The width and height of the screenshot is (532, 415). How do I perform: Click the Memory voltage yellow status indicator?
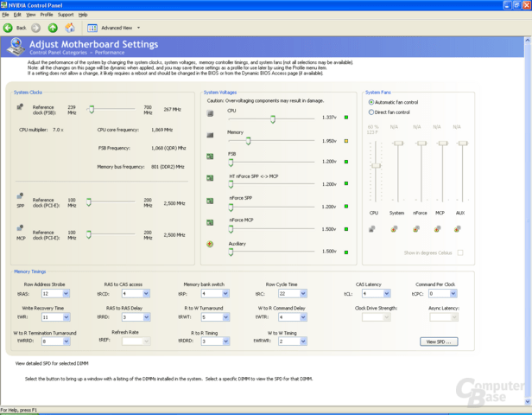coord(346,141)
